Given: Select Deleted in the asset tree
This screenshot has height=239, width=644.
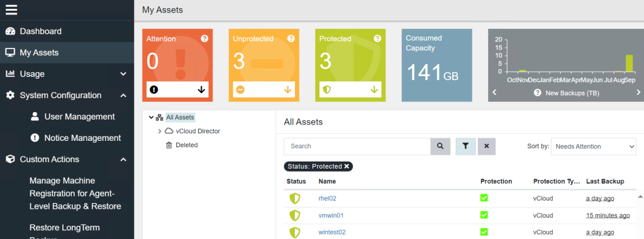Looking at the screenshot, I should click(186, 145).
